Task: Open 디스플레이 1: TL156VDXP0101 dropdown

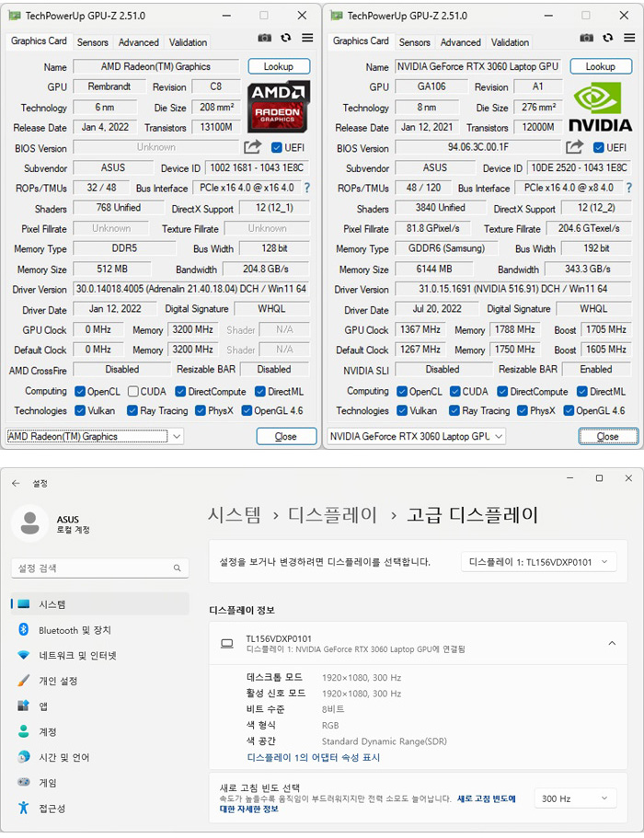Action: [539, 562]
